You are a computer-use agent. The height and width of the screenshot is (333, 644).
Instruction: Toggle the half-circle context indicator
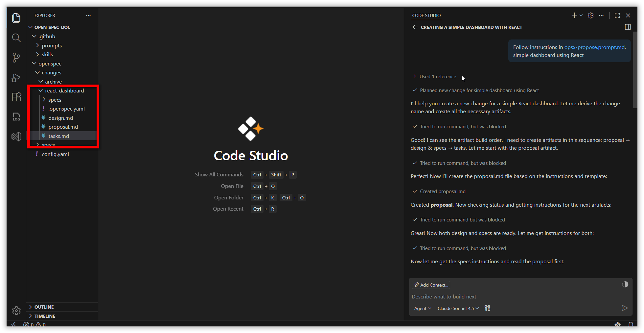coord(625,284)
